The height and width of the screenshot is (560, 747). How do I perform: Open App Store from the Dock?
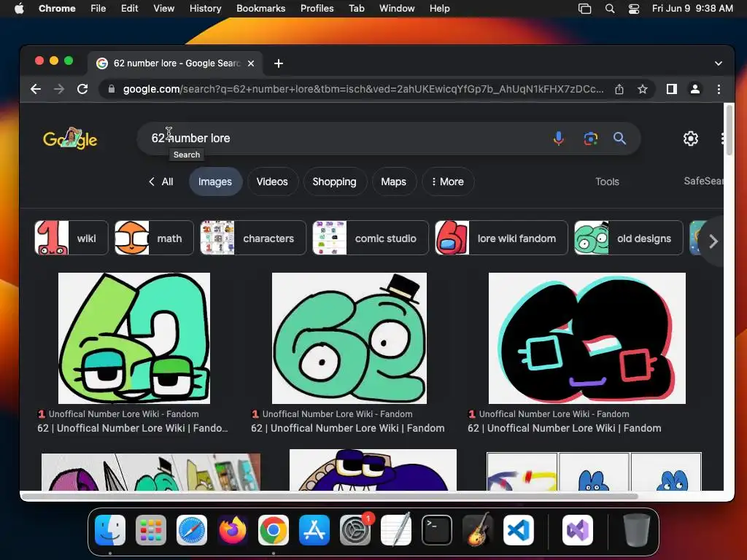[x=314, y=530]
